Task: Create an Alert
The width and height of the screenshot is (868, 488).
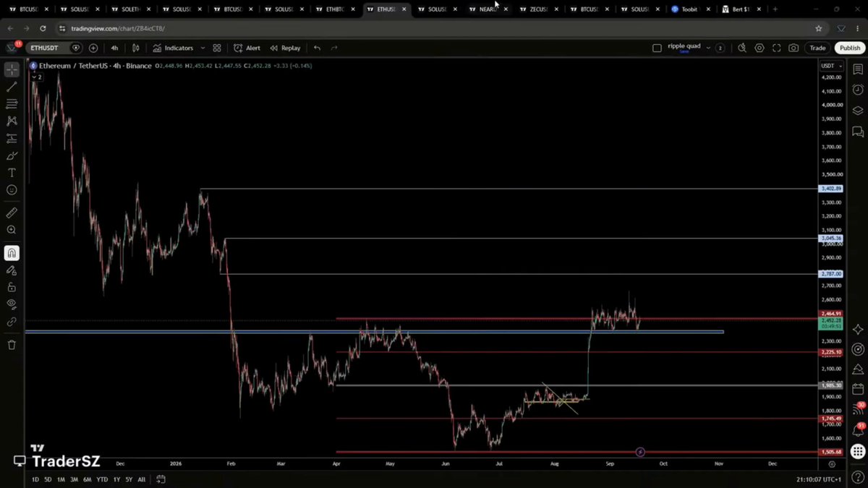Action: [247, 48]
